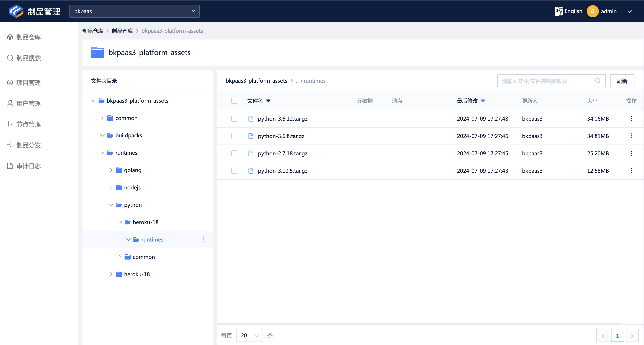Sort by 最后修改 using its arrow
Screen dimensions: 644x345
point(483,101)
